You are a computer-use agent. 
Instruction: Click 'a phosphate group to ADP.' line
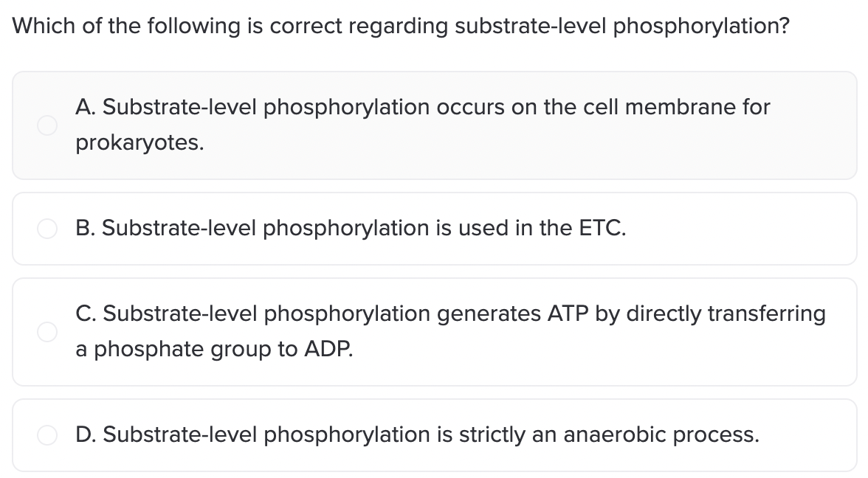(x=214, y=349)
